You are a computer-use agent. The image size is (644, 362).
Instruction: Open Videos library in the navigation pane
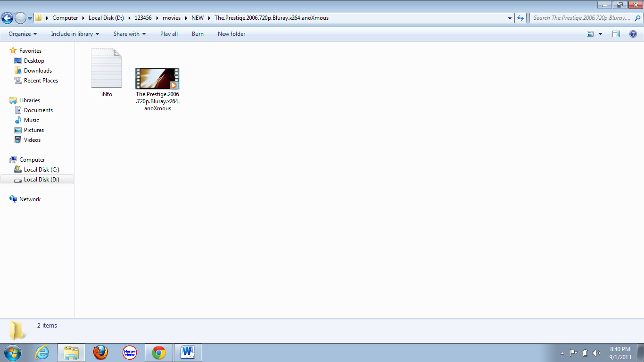pyautogui.click(x=32, y=140)
